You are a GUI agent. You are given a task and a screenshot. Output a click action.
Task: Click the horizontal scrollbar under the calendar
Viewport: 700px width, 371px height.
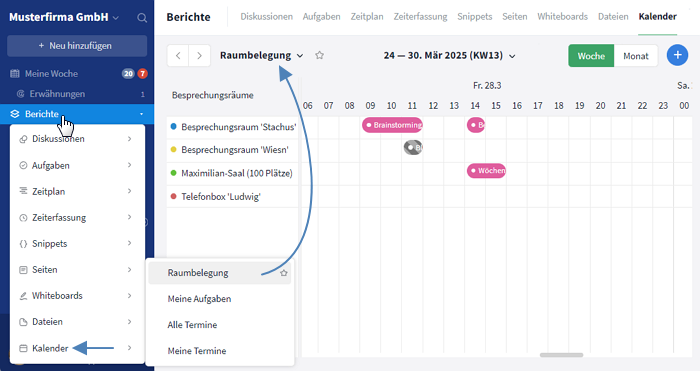tap(561, 355)
